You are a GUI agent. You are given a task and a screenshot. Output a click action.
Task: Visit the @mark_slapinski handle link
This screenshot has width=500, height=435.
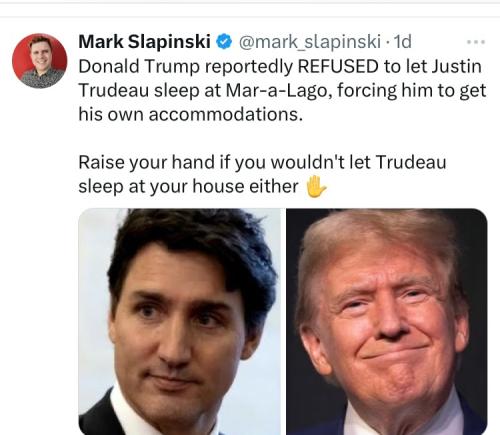[x=310, y=42]
